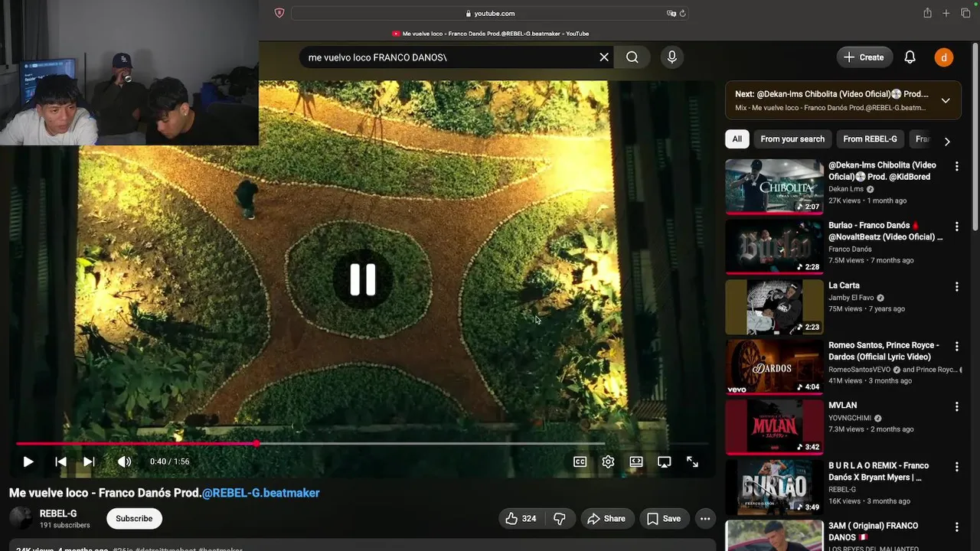Cast video with AirPlay icon
Screen dimensions: 980x551
(664, 461)
